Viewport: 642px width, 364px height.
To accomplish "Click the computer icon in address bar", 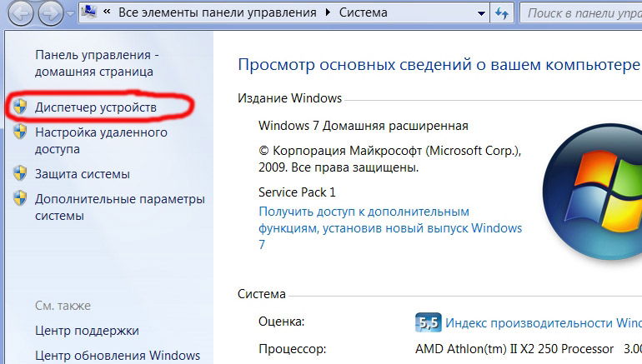I will pos(89,12).
